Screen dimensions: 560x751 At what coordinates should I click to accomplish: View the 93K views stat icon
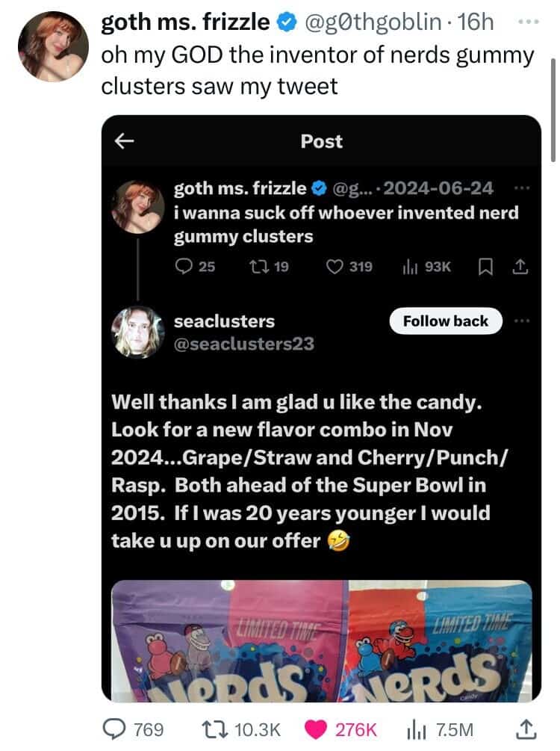tap(410, 267)
